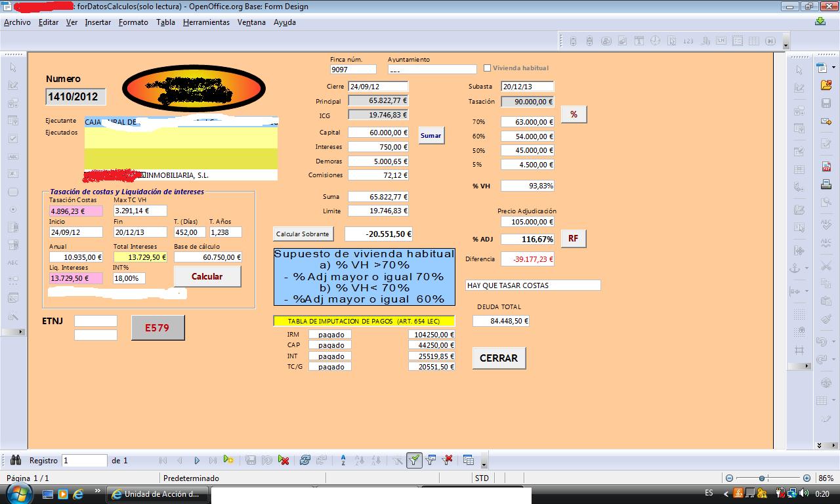Screen dimensions: 840x504
Task: Open the Herramientas menu
Action: coord(206,22)
